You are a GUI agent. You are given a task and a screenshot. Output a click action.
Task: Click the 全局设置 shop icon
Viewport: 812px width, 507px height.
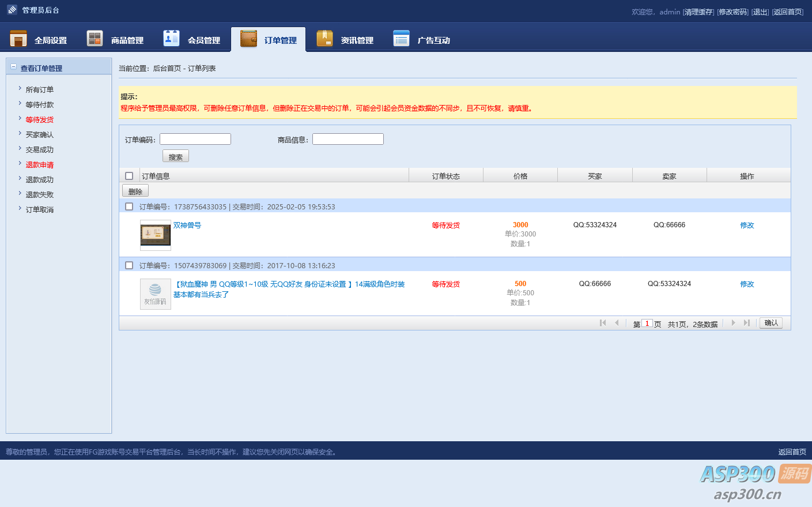(18, 39)
